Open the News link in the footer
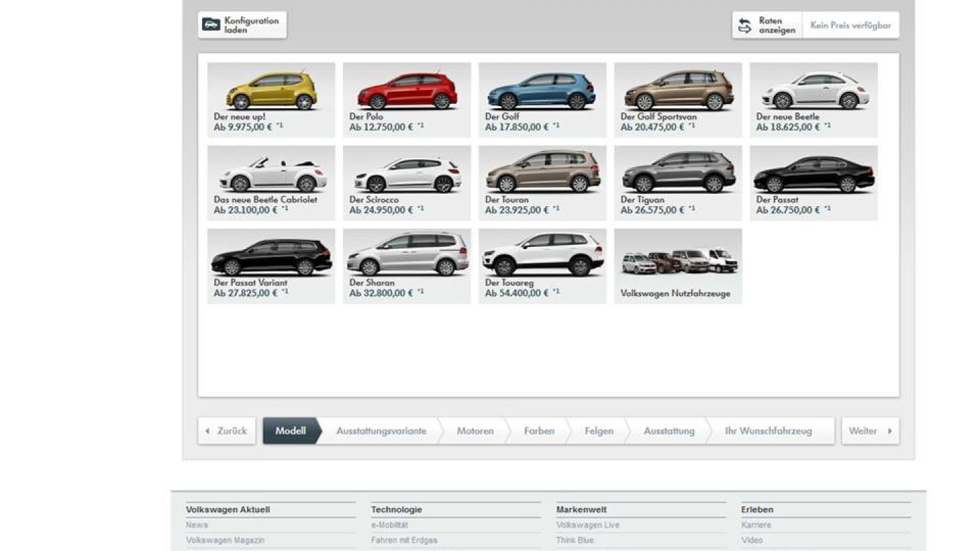The width and height of the screenshot is (980, 551). pyautogui.click(x=195, y=524)
